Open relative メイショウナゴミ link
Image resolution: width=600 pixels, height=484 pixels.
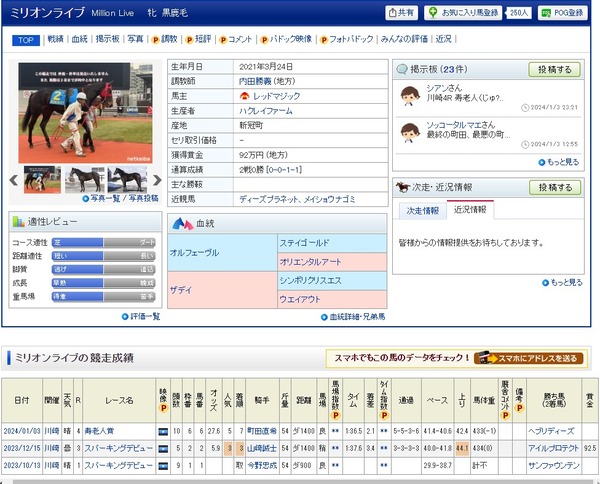[x=330, y=199]
